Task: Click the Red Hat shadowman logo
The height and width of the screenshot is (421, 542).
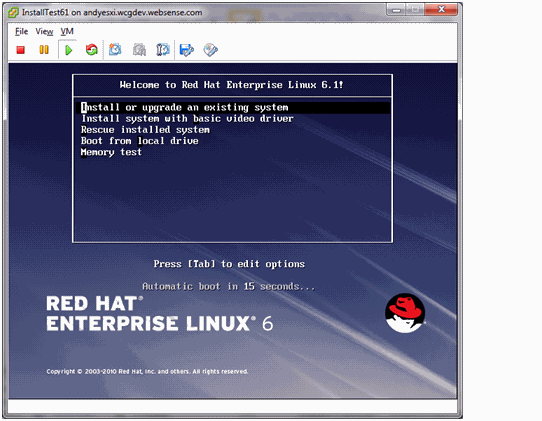Action: click(x=405, y=313)
